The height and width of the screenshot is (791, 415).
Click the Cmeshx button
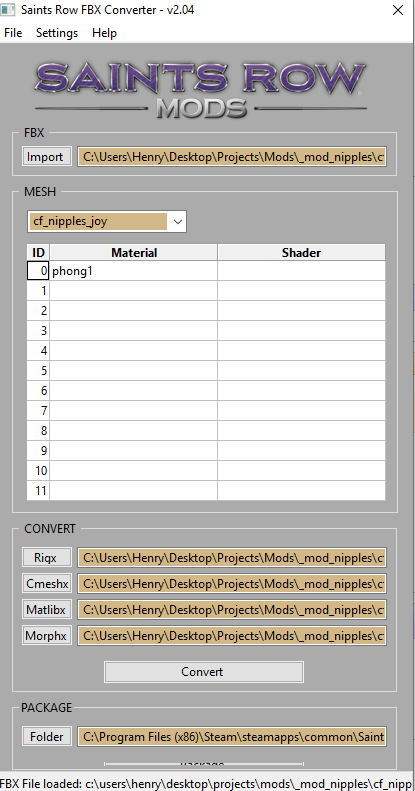[x=47, y=584]
